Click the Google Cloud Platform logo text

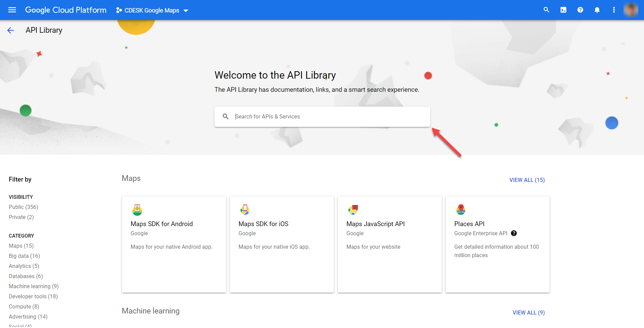(x=66, y=10)
